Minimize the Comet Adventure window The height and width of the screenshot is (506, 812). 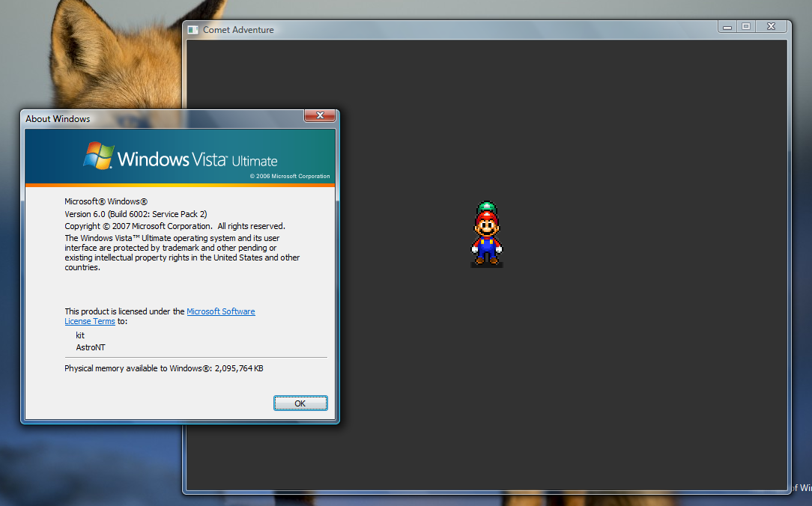pyautogui.click(x=727, y=27)
